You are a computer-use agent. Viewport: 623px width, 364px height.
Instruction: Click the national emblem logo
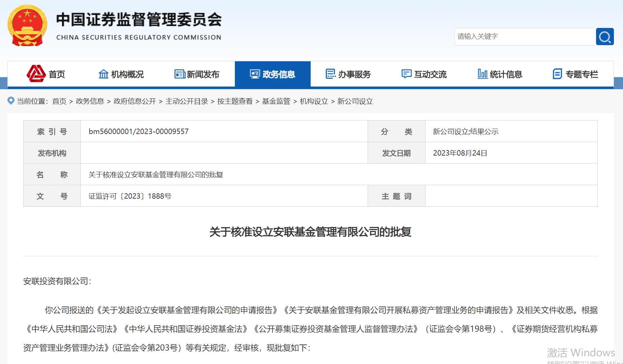pyautogui.click(x=27, y=26)
